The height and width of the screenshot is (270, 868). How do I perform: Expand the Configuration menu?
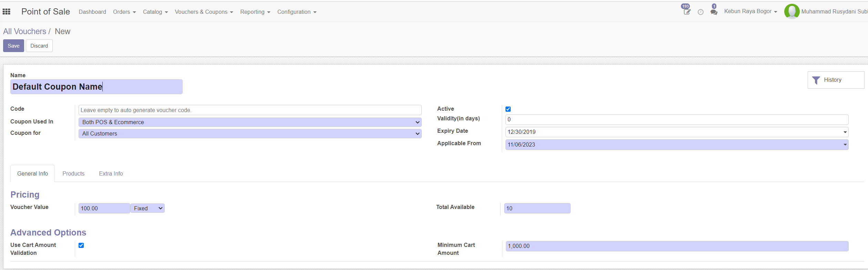click(x=297, y=12)
